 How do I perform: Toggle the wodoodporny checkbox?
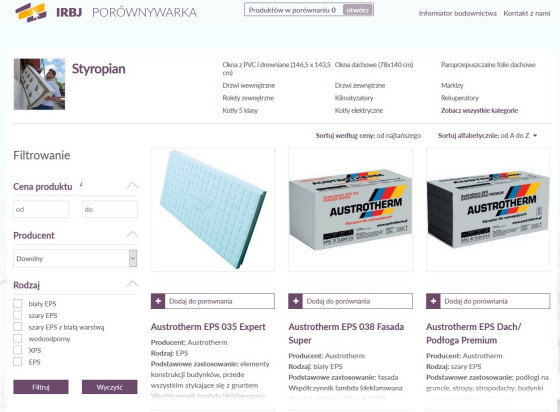click(18, 338)
